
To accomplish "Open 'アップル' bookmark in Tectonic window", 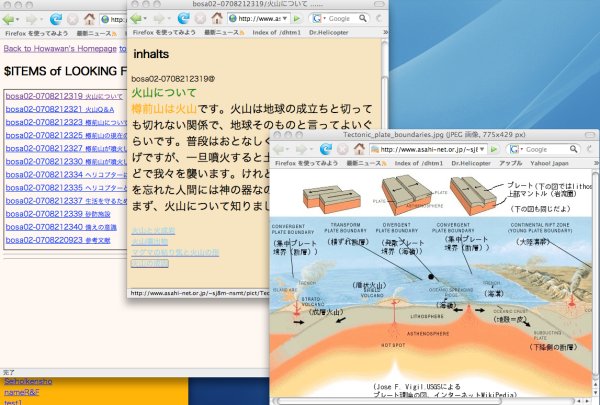I will point(510,163).
